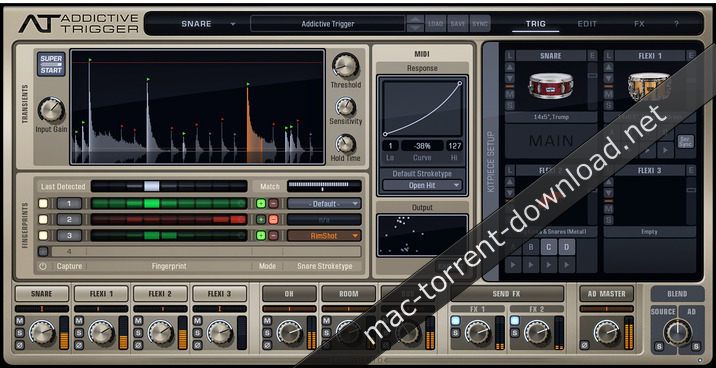Viewport: 716px width, 368px height.
Task: Adjust the SNARE channel pan slider
Action: pyautogui.click(x=42, y=309)
